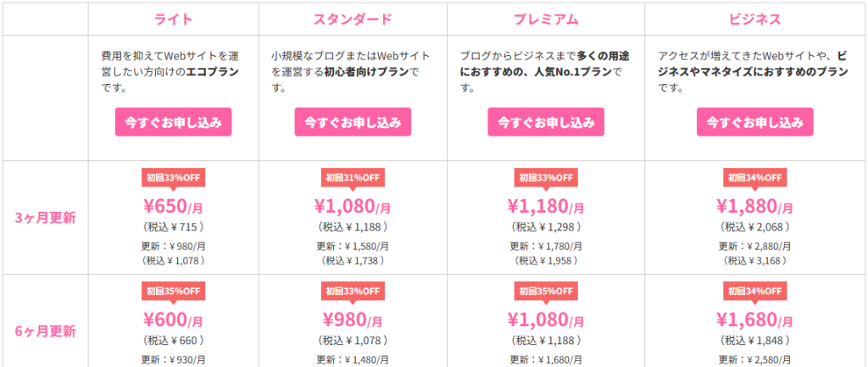The image size is (868, 367).
Task: Click the 6ヶ月更新 row label
Action: [x=46, y=331]
